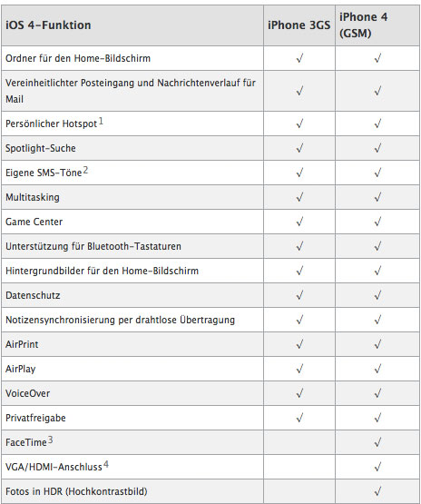Viewport: 421px width, 504px height.
Task: Click footnote 2 beside Eigene SMS-Töne
Action: coord(85,170)
